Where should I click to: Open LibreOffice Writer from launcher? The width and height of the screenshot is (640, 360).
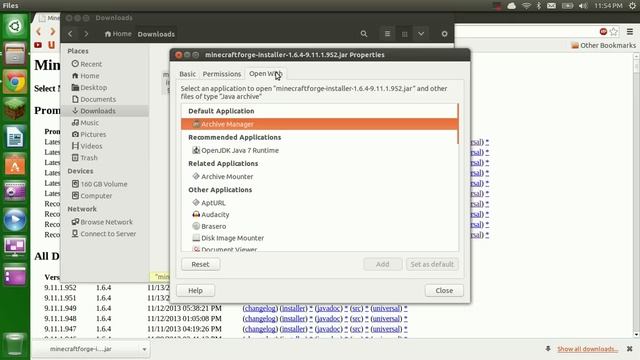coord(15,137)
